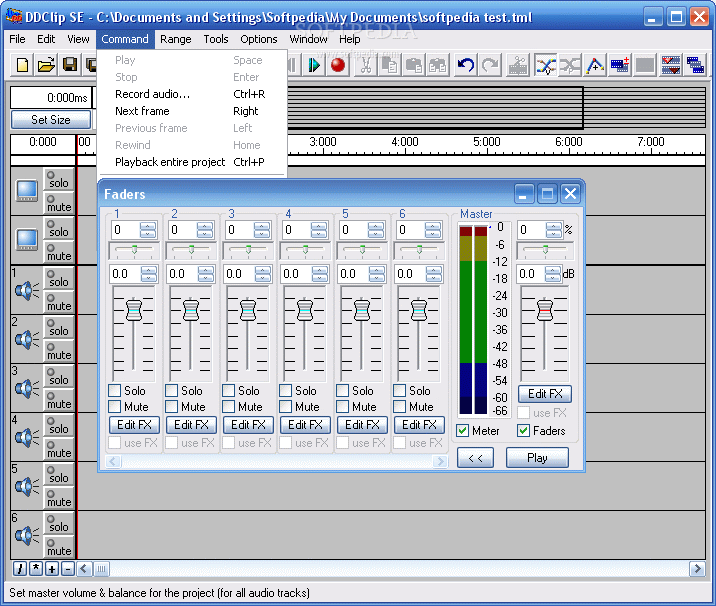Screen dimensions: 716x606
Task: Open a project with the folder icon
Action: [x=46, y=65]
